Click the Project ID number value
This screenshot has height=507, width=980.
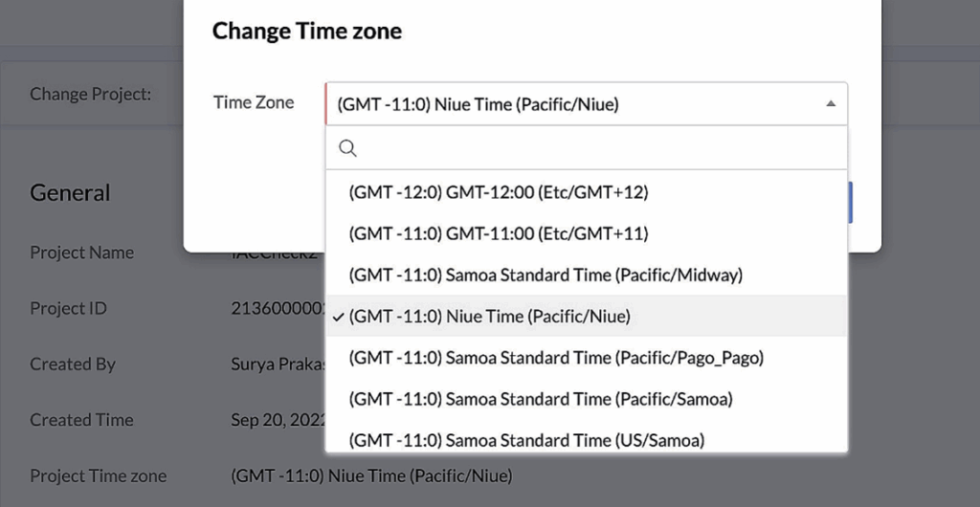[x=278, y=309]
